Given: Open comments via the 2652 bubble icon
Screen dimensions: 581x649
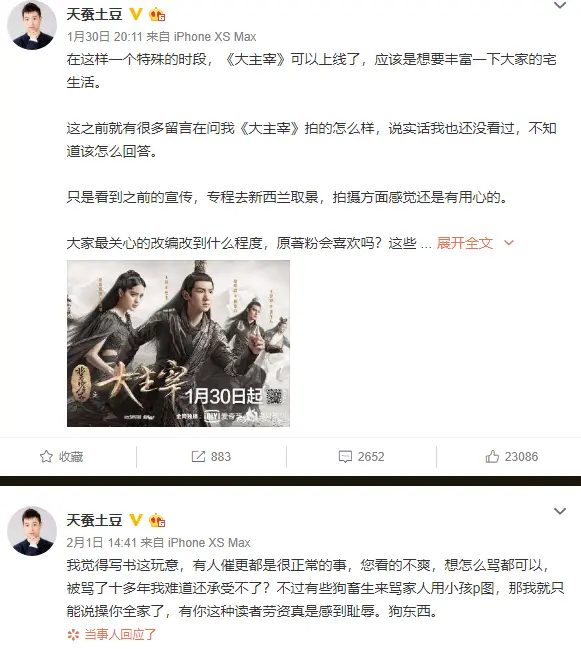Looking at the screenshot, I should pos(345,457).
